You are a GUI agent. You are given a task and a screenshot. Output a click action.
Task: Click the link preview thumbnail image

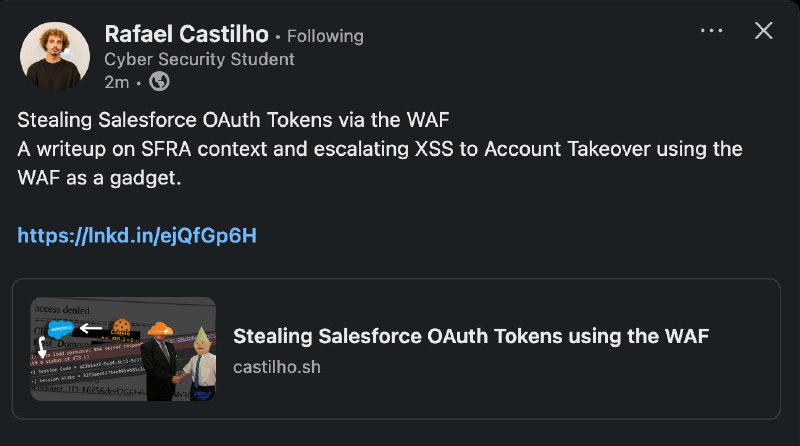(x=123, y=349)
